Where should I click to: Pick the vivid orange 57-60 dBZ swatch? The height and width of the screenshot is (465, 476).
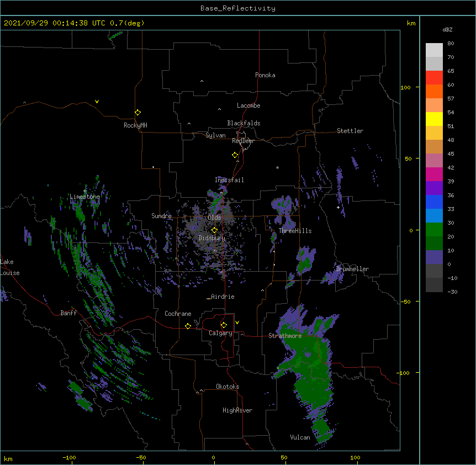tap(434, 91)
